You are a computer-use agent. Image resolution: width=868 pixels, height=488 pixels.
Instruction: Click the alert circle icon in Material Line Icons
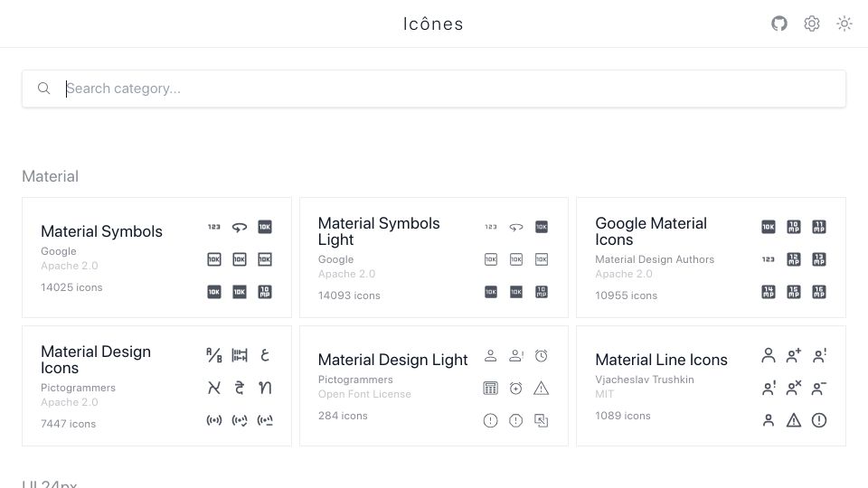pos(819,420)
